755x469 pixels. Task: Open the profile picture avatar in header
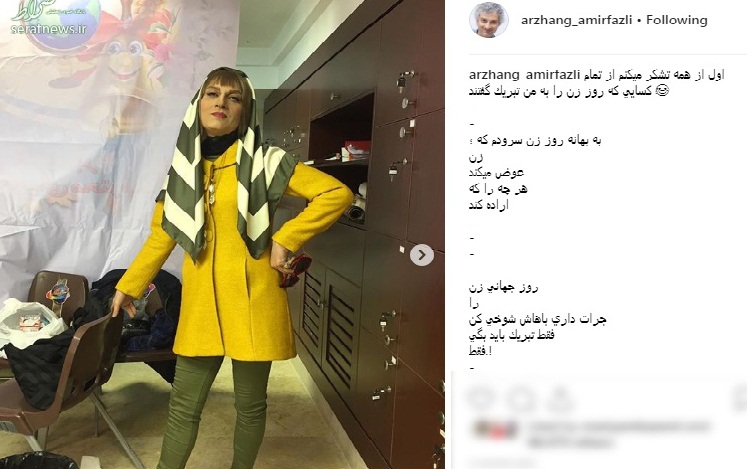(x=489, y=20)
